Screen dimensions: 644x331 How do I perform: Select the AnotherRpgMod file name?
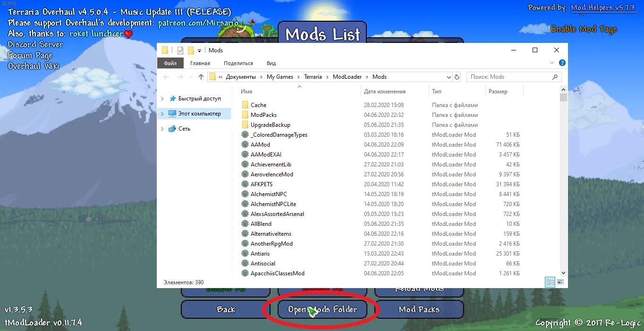(x=271, y=244)
